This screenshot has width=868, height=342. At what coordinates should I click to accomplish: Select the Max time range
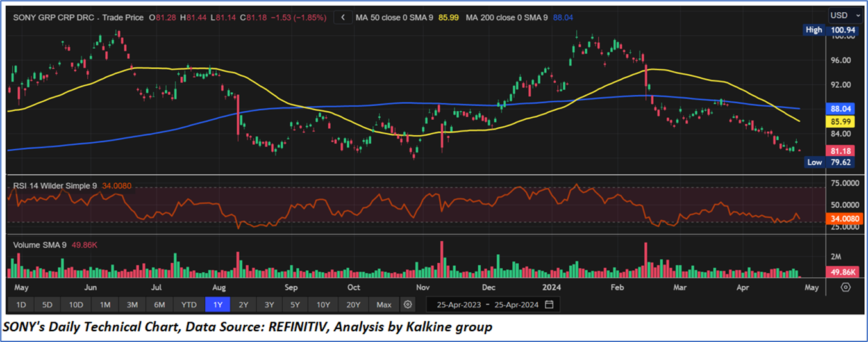[x=384, y=304]
